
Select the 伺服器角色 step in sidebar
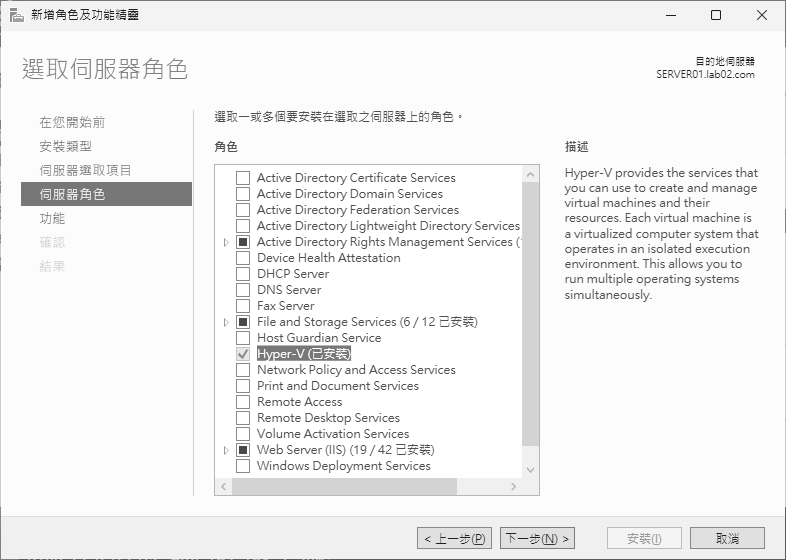[106, 194]
